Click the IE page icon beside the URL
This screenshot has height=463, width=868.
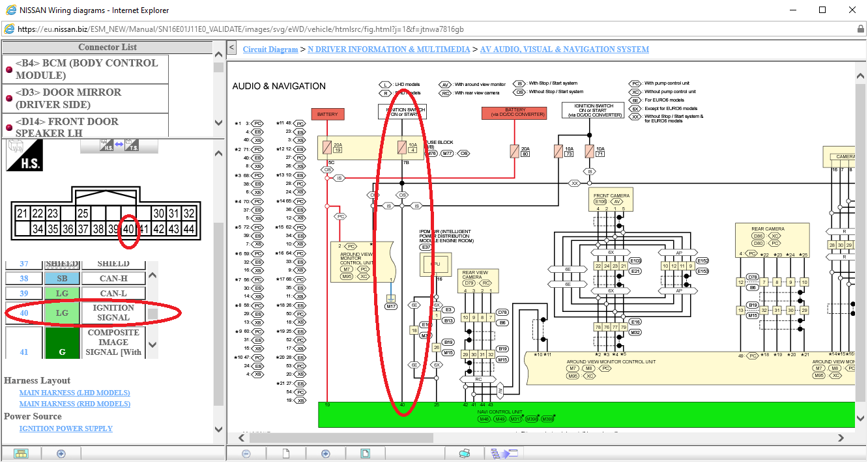tap(10, 29)
